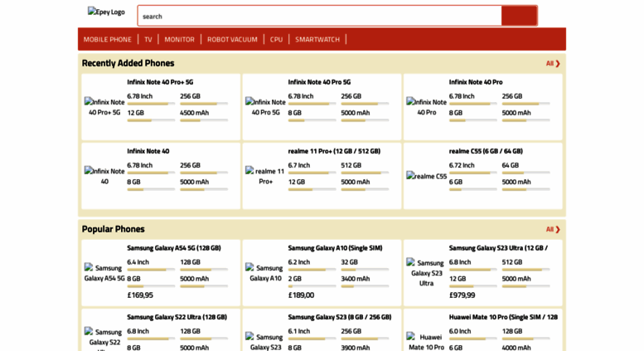644x351 pixels.
Task: Click 6.7 Inch on realme 11 Pro+
Action: point(299,165)
